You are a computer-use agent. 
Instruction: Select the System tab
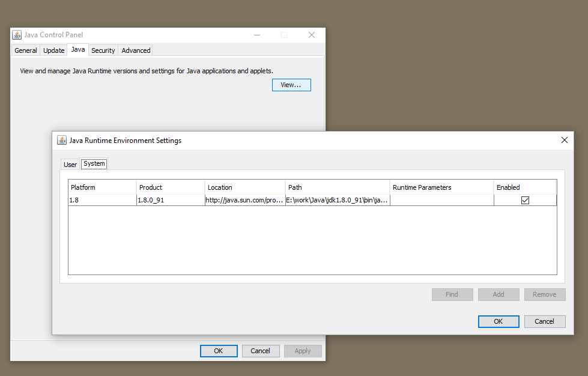(x=94, y=163)
